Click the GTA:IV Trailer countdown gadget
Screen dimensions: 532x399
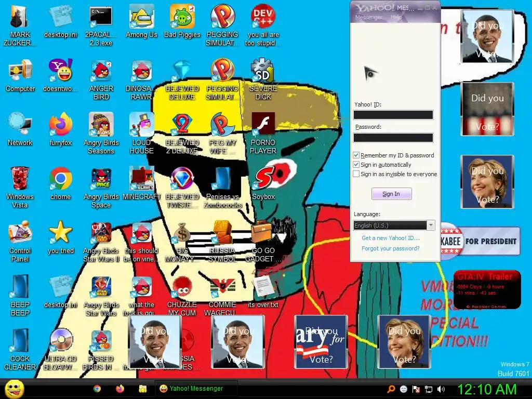pyautogui.click(x=487, y=289)
